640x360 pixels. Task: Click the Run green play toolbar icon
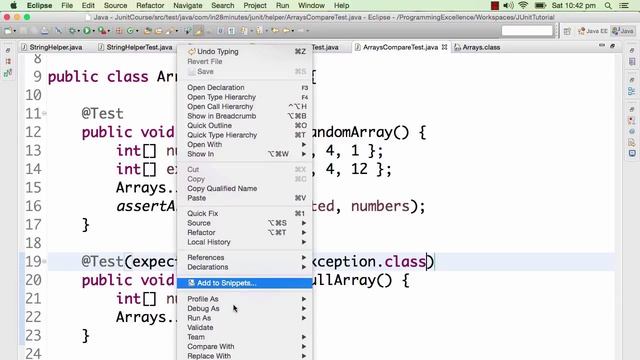pos(87,31)
